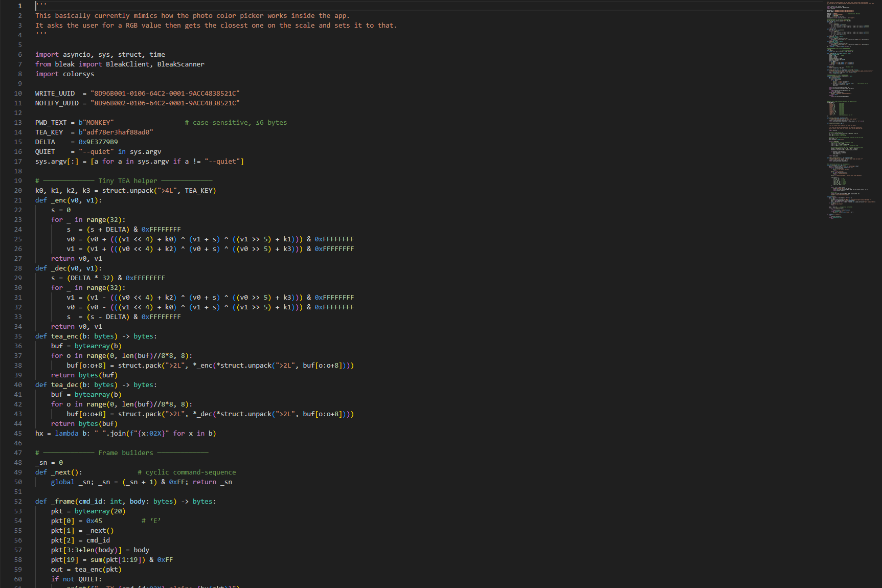The width and height of the screenshot is (882, 588).
Task: Click the QUIET sys.argv check line
Action: [x=97, y=151]
